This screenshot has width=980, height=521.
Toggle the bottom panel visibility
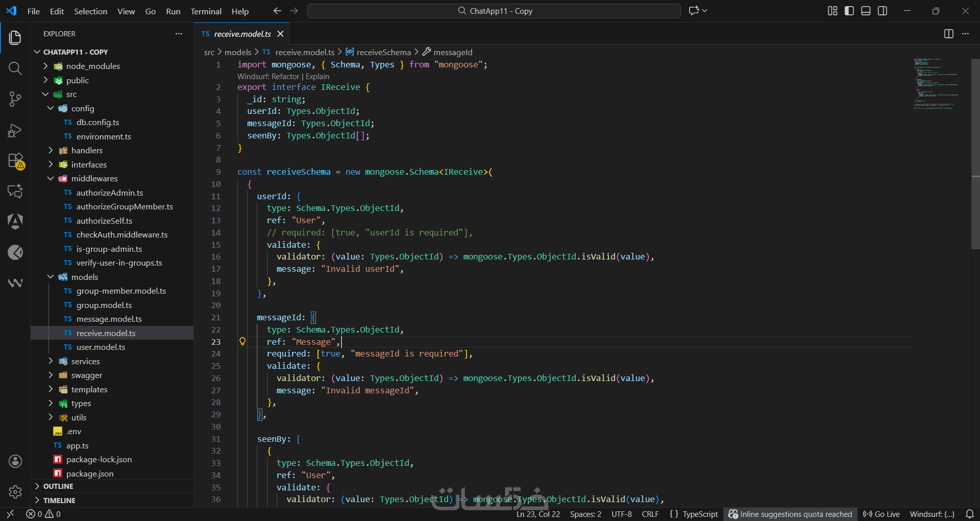(866, 11)
